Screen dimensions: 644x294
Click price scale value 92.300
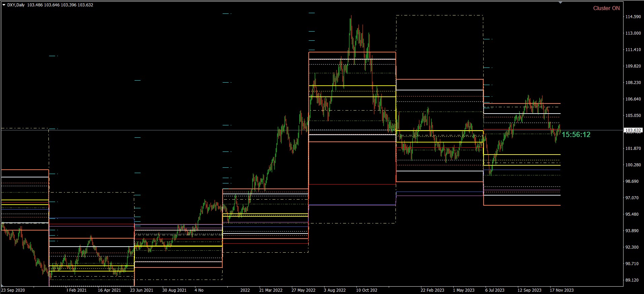click(x=632, y=247)
